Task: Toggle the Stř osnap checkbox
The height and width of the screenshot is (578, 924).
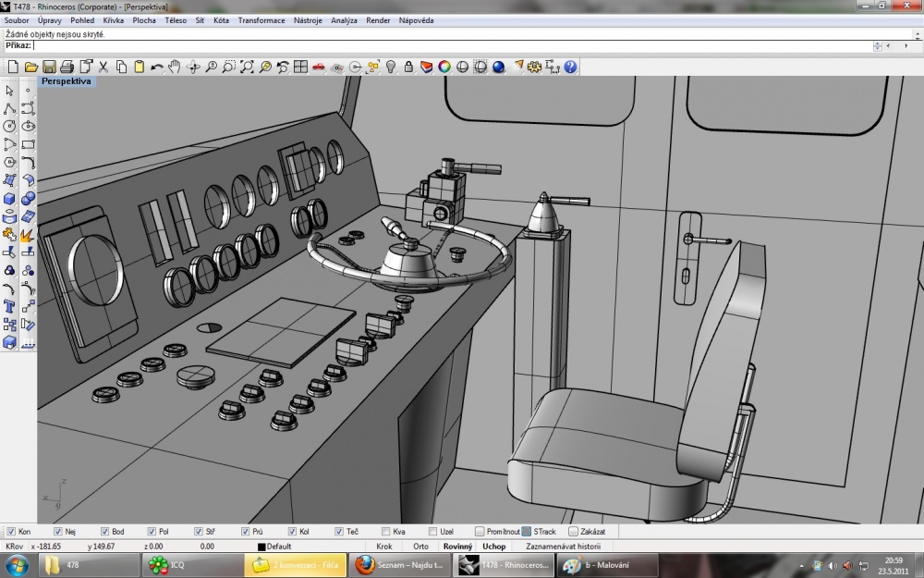Action: click(199, 532)
